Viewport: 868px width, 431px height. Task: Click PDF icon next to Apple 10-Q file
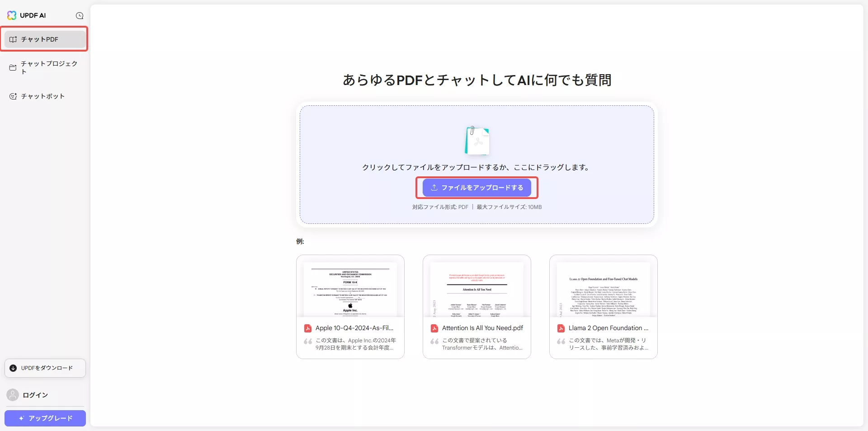[x=308, y=328]
